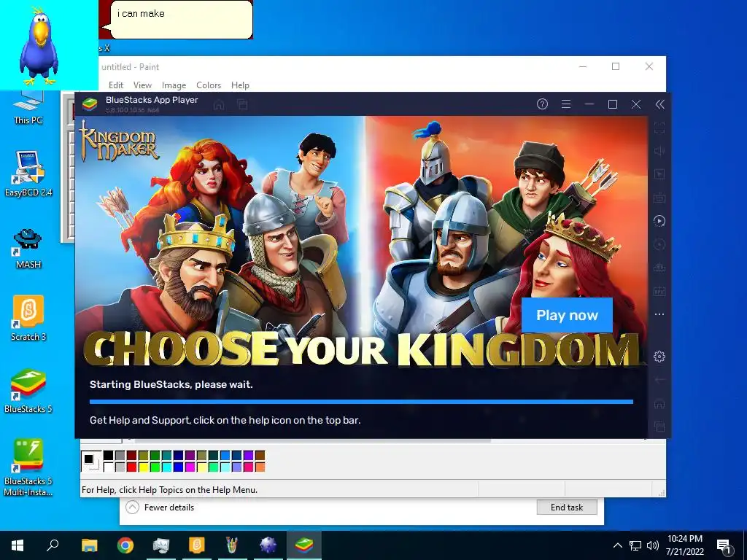
Task: Open the Help menu in Paint
Action: (240, 85)
